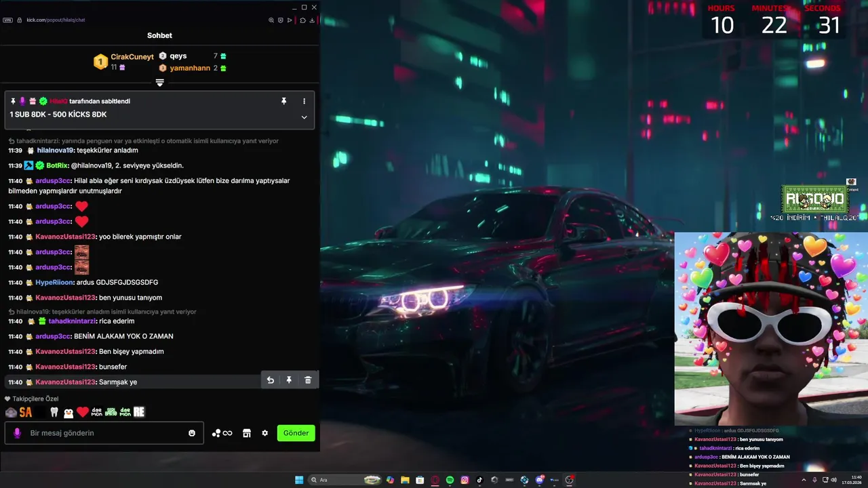This screenshot has height=488, width=868.
Task: Open the browser downloads icon
Action: pyautogui.click(x=312, y=20)
